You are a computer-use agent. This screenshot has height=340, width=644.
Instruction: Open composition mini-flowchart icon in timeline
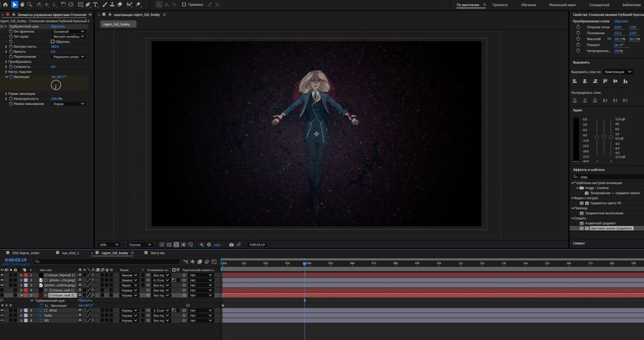[x=186, y=261]
